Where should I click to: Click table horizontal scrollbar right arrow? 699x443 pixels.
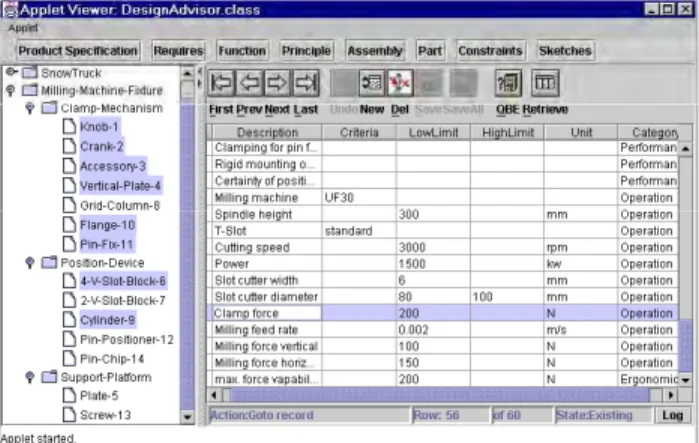pos(670,395)
